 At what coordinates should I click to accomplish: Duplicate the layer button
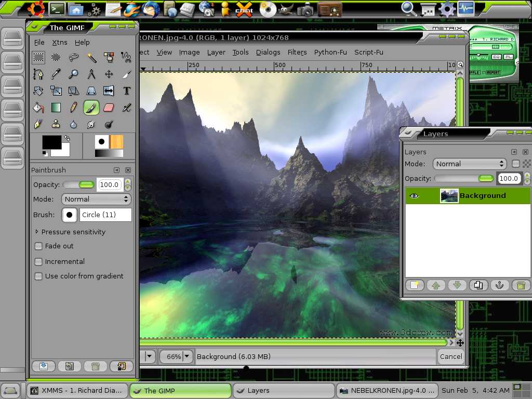coord(478,285)
